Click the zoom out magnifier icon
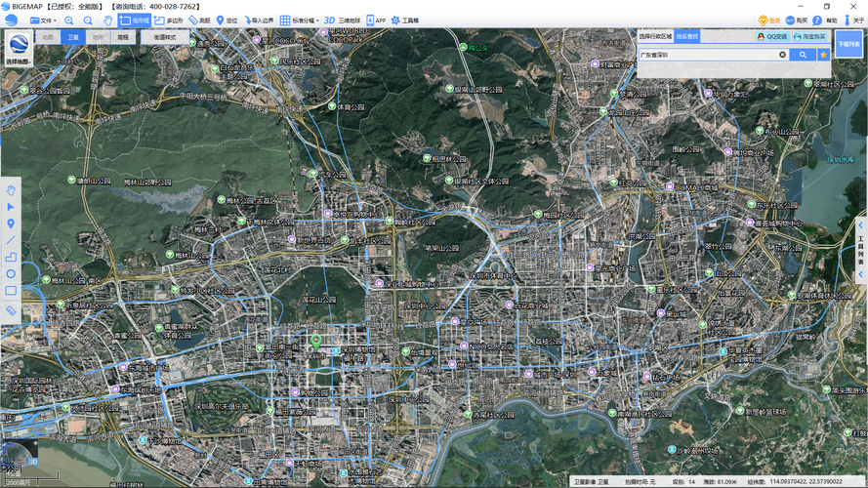 (x=87, y=20)
